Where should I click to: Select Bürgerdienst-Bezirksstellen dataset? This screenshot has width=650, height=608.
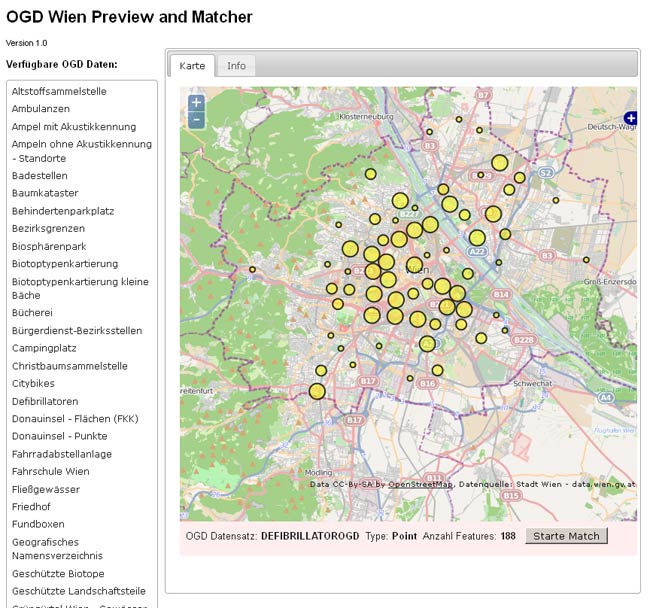(77, 331)
